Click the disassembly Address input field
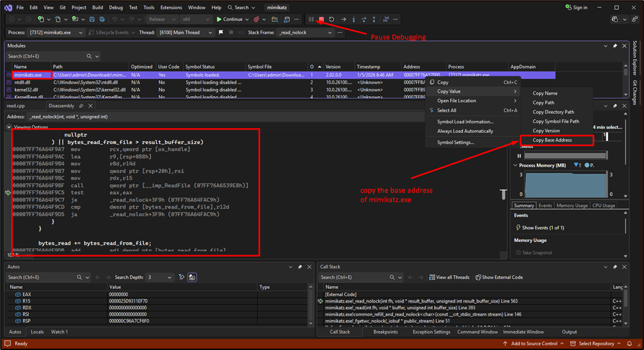 point(226,116)
